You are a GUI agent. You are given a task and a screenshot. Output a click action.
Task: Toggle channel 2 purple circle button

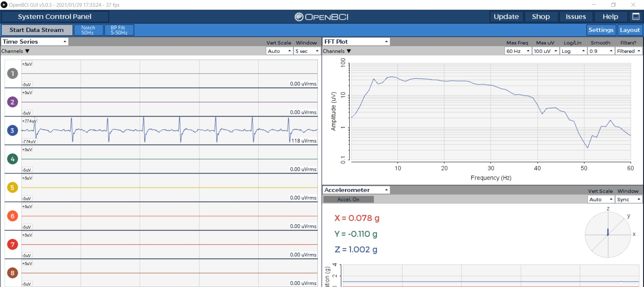coord(12,102)
